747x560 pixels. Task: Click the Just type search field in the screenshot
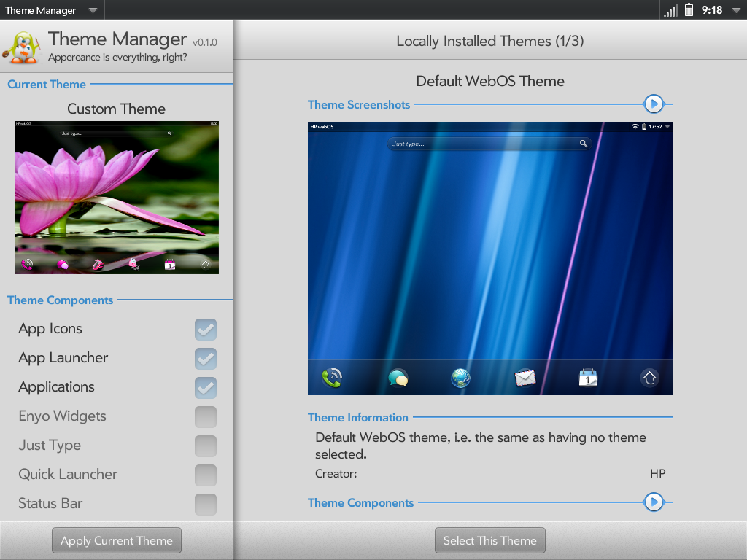click(481, 144)
